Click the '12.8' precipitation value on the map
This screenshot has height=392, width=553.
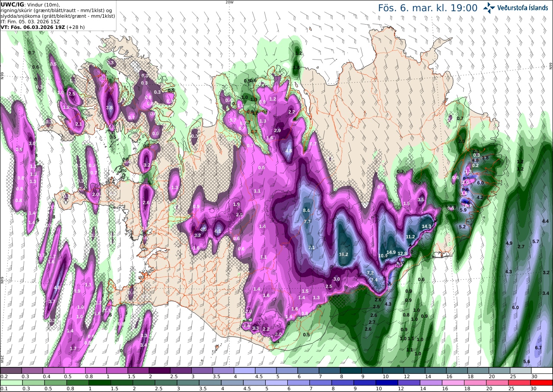click(x=402, y=253)
